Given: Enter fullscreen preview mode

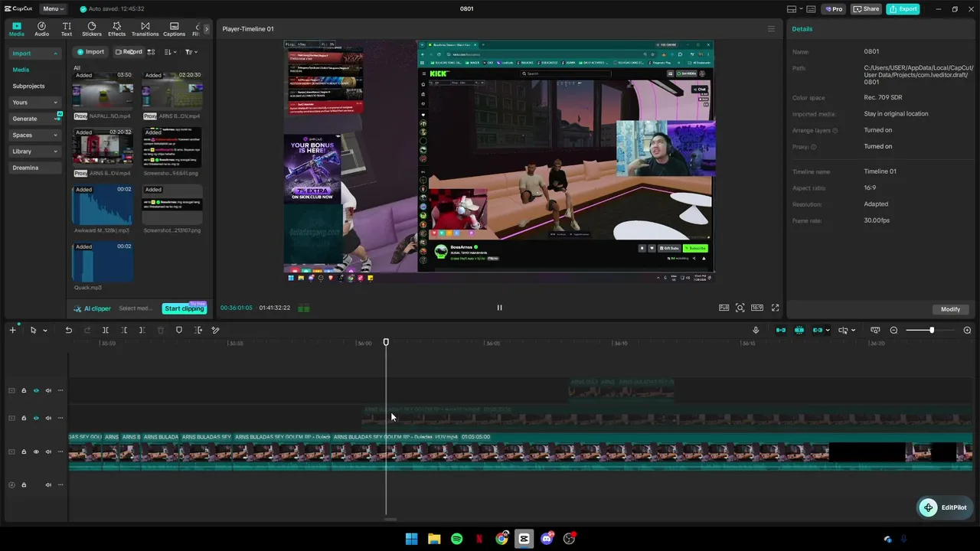Looking at the screenshot, I should click(x=775, y=308).
